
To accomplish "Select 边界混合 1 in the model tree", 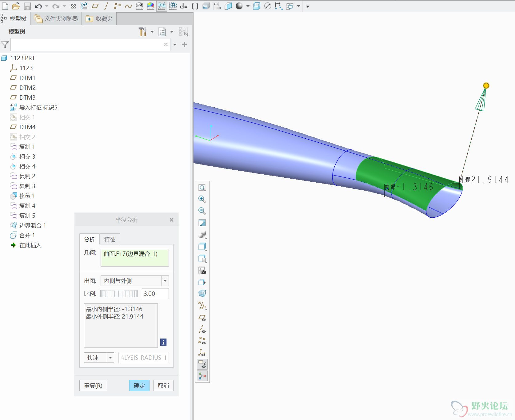I will pos(33,225).
